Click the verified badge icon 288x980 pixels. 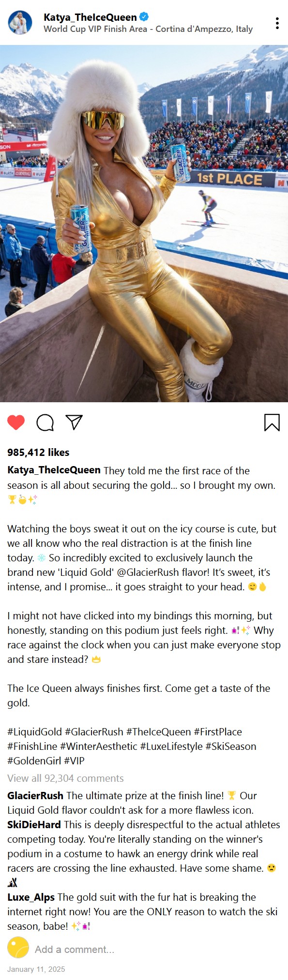click(x=144, y=17)
